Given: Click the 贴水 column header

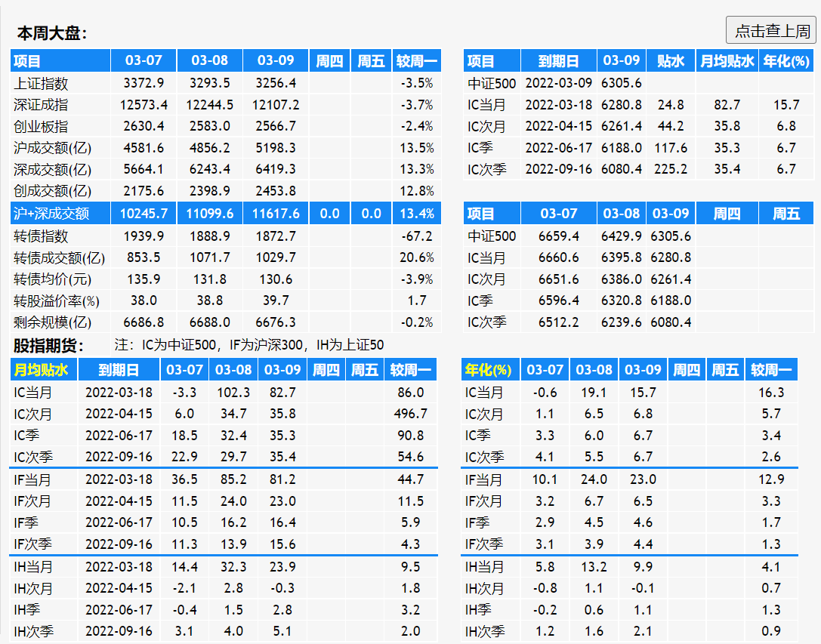Looking at the screenshot, I should coord(671,60).
